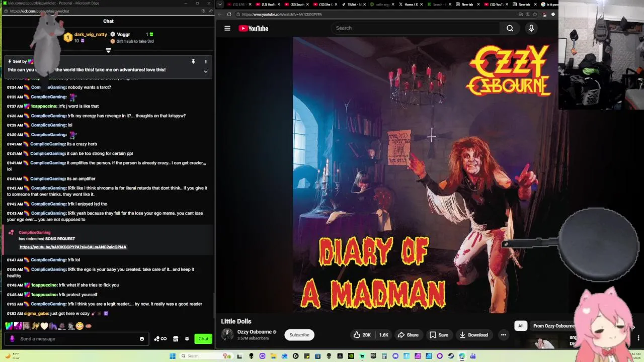Open Discord from the taskbar
This screenshot has height=362, width=644.
point(396,356)
